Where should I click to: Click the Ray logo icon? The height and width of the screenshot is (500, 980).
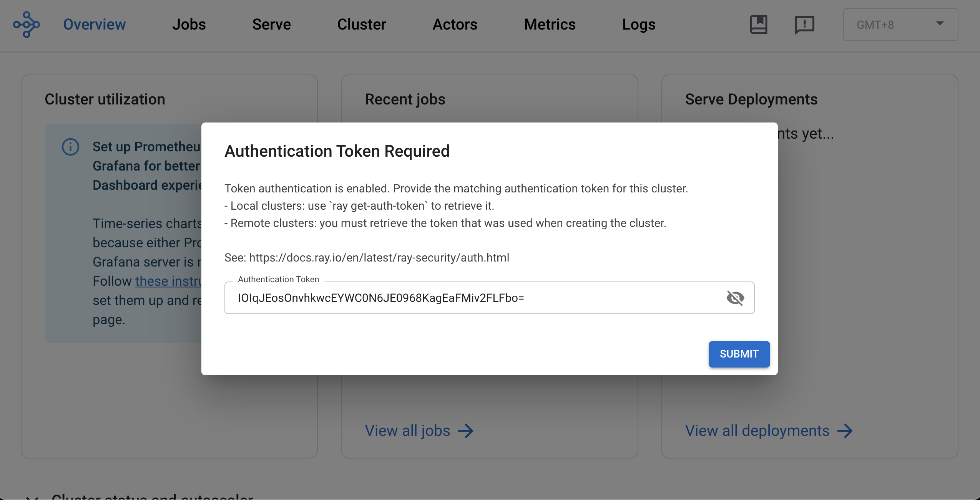point(26,25)
